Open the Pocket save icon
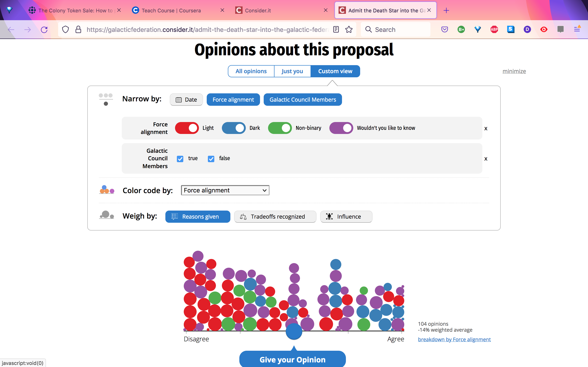 (x=444, y=30)
